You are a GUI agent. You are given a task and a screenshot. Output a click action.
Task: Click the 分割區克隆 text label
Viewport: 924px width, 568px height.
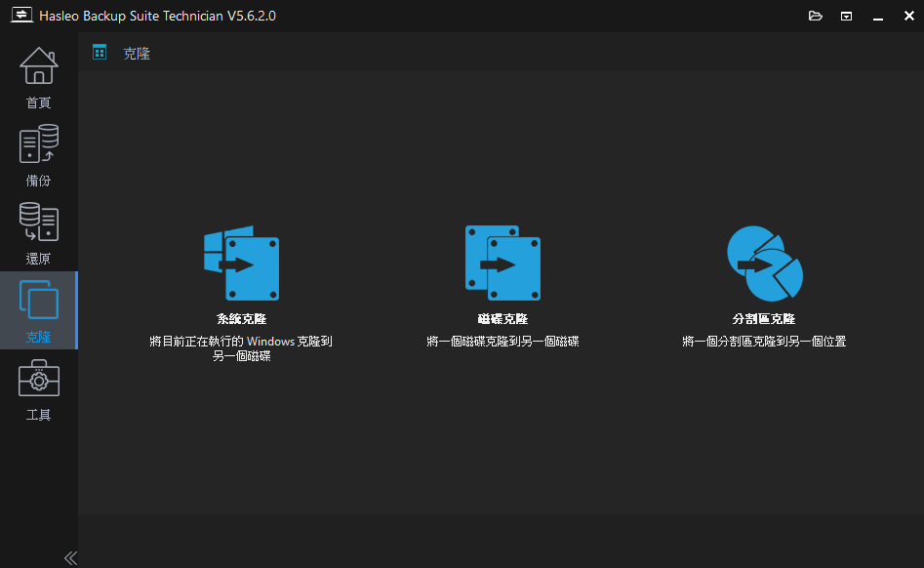pos(764,319)
